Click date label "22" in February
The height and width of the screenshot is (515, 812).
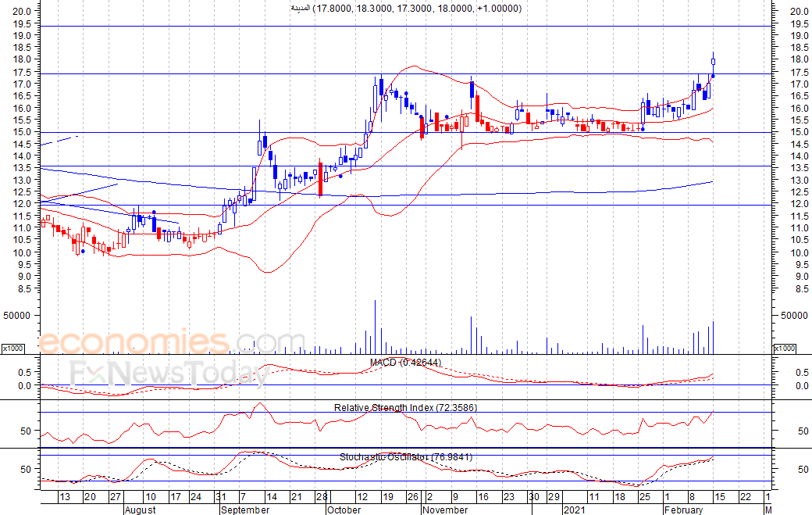(745, 497)
